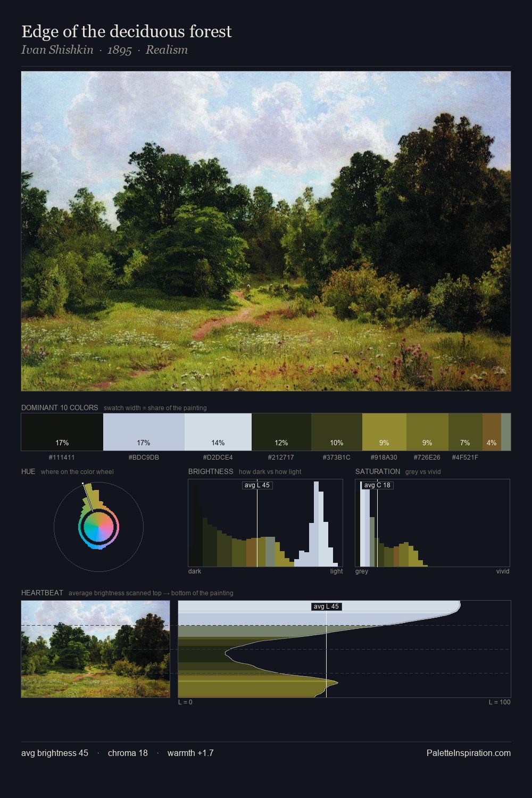Click the saturation histogram chart
The width and height of the screenshot is (532, 798).
433,523
